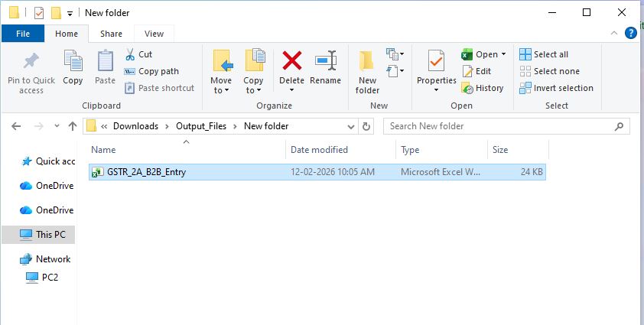Switch to the View ribbon tab
The image size is (644, 325).
coord(154,34)
